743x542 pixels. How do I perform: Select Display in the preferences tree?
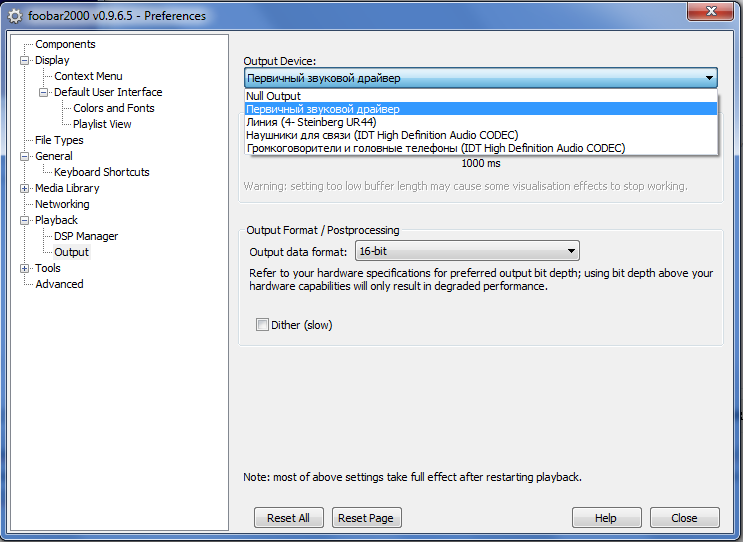[52, 60]
